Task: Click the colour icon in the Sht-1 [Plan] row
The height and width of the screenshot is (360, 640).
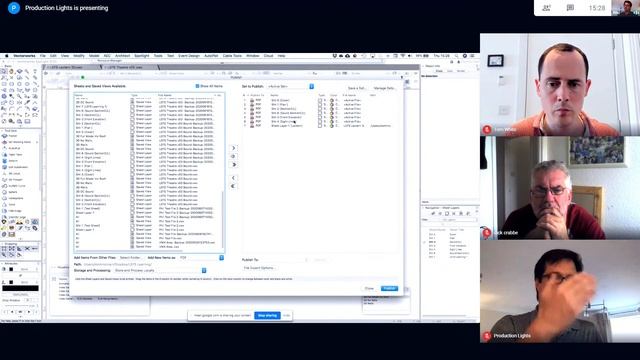Action: point(332,104)
